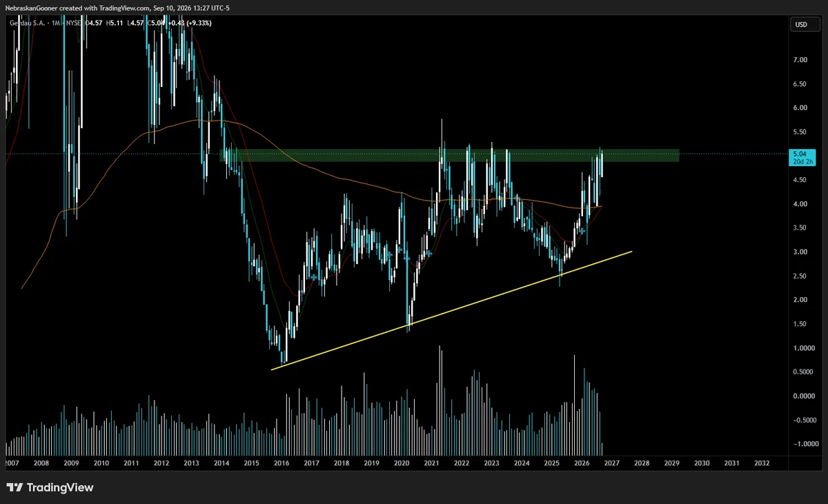
Task: Click the 6.00 price axis label
Action: 800,108
